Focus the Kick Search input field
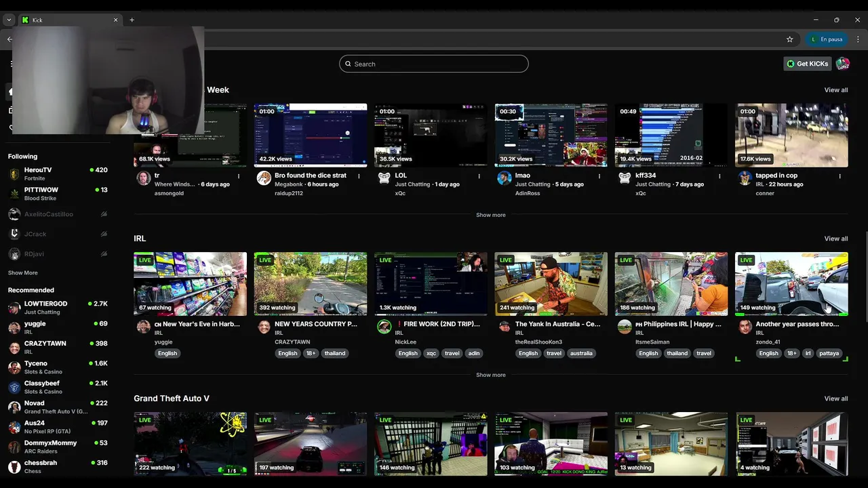Viewport: 868px width, 488px height. (434, 64)
